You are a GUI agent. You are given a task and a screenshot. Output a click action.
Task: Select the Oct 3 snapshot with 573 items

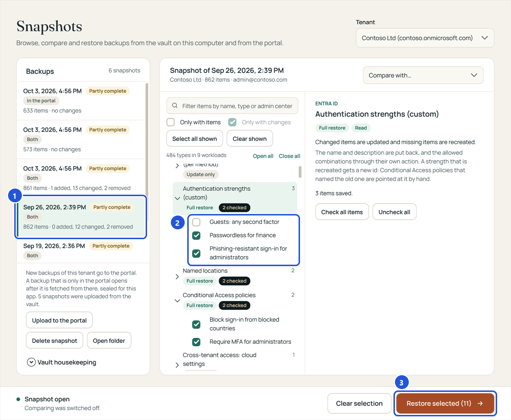pos(81,139)
